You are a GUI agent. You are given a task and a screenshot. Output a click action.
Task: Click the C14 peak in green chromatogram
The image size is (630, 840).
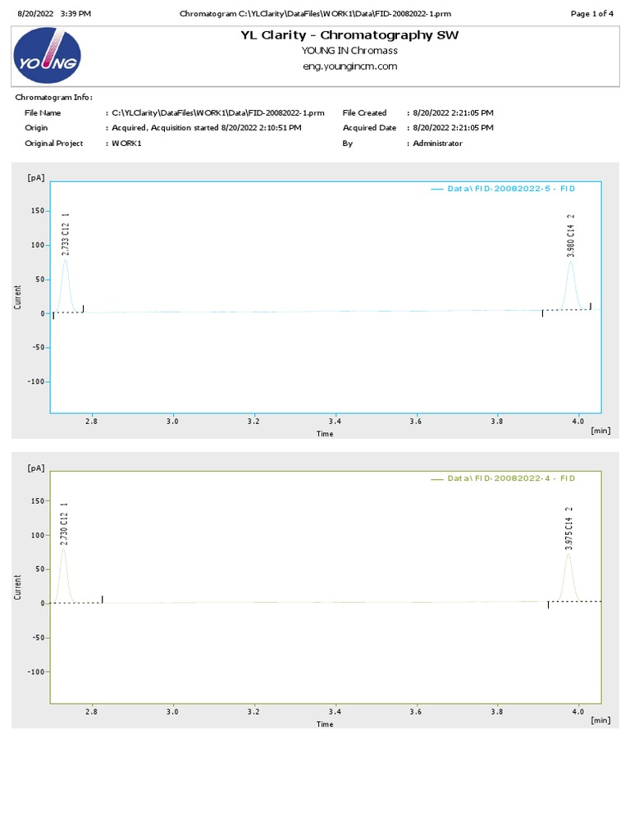pos(568,577)
